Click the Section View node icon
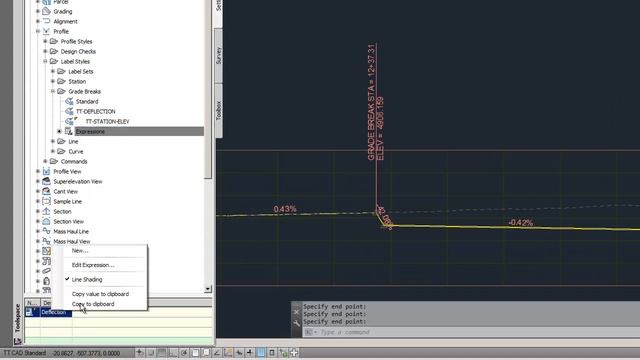The height and width of the screenshot is (360, 640). coord(46,221)
